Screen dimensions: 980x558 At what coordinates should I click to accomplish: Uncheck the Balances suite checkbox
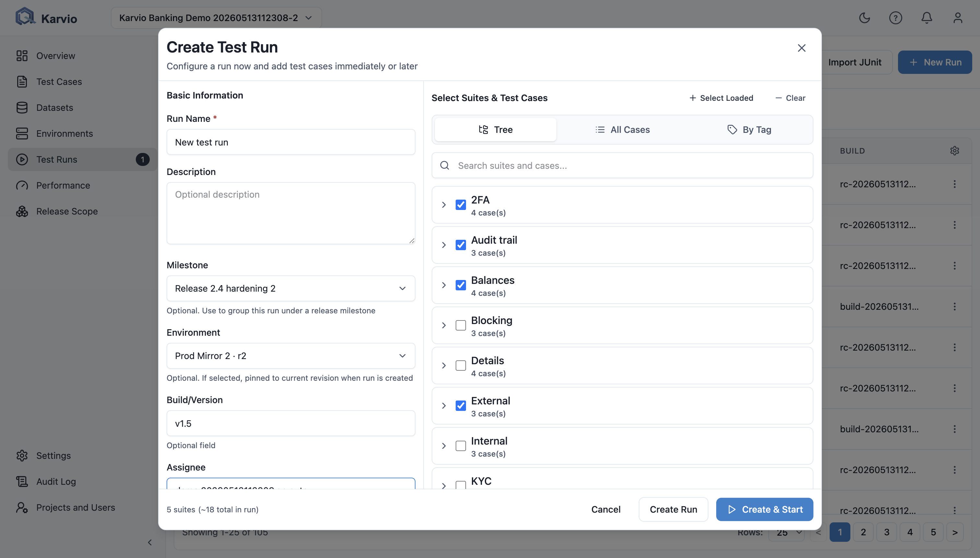pyautogui.click(x=461, y=285)
